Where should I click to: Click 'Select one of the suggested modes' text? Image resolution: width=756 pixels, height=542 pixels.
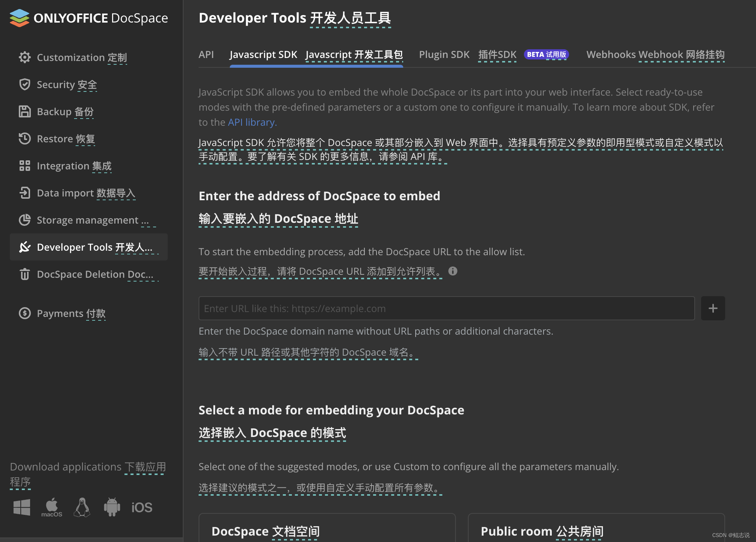pos(408,467)
